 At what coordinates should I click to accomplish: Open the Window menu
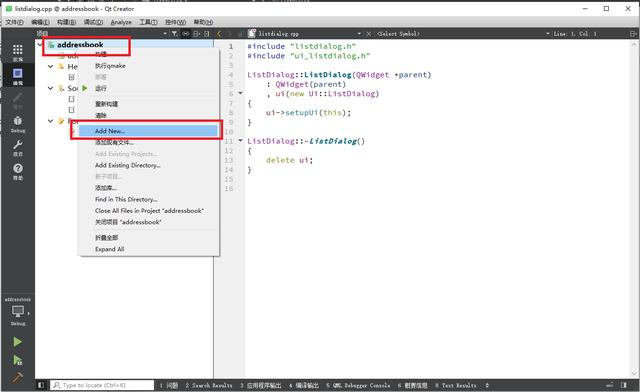[175, 22]
